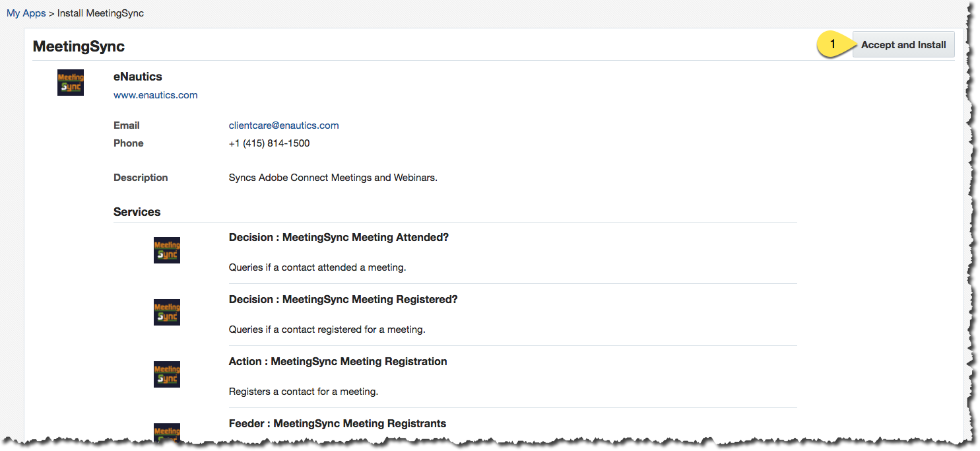This screenshot has width=980, height=451.
Task: Click the Email field label
Action: 127,125
